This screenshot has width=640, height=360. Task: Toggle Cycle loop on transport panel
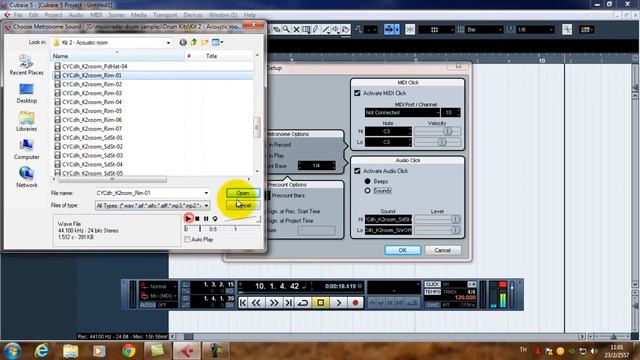coord(303,303)
